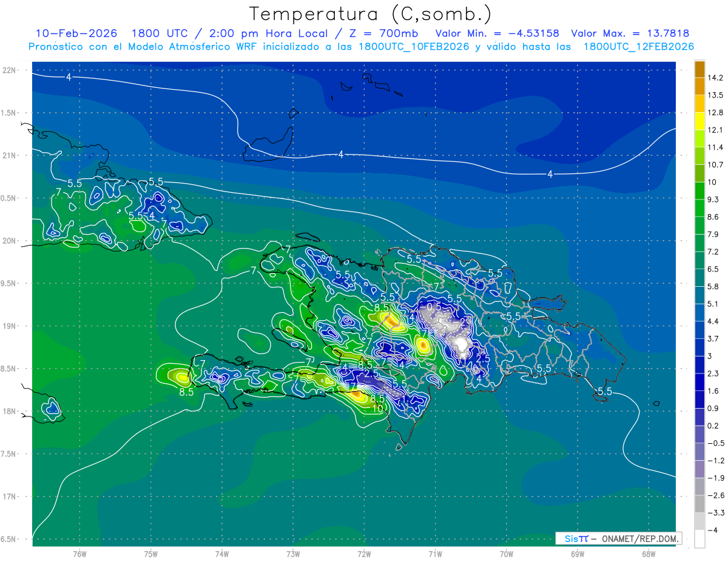
Task: Click legend value '4.4'
Action: [x=712, y=321]
